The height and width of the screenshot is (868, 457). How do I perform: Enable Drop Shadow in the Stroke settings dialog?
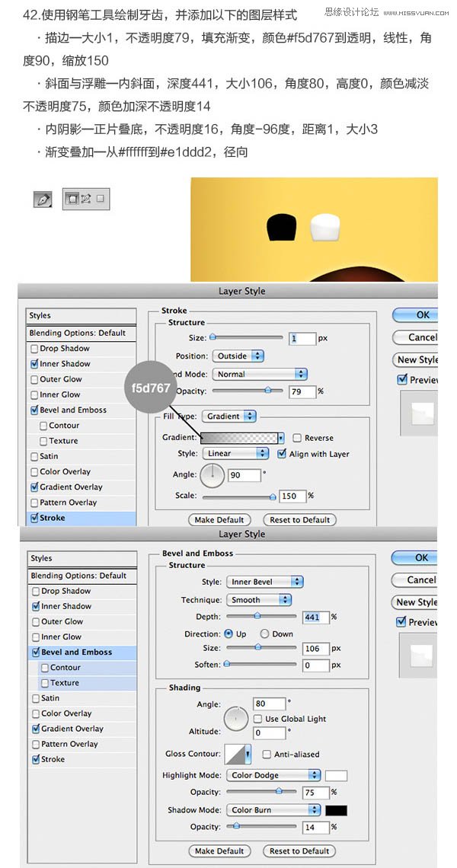click(35, 349)
